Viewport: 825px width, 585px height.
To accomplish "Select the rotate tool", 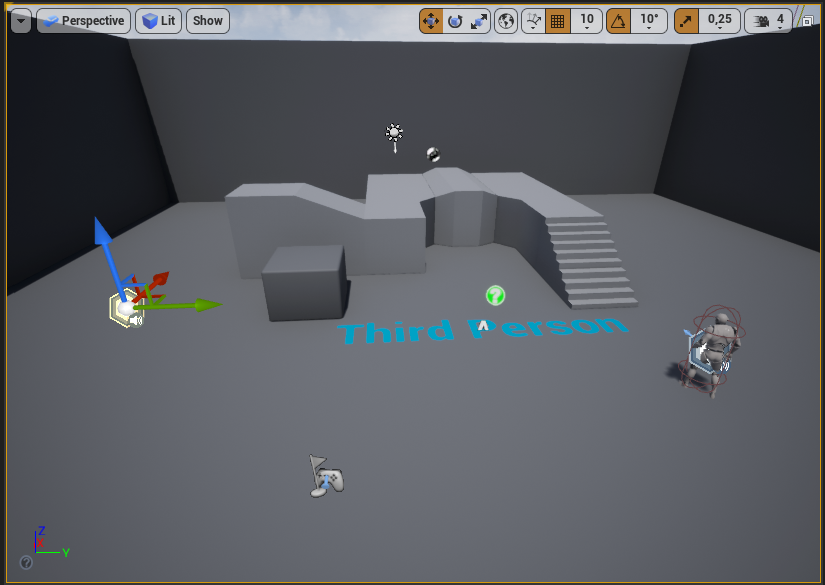I will [x=455, y=22].
